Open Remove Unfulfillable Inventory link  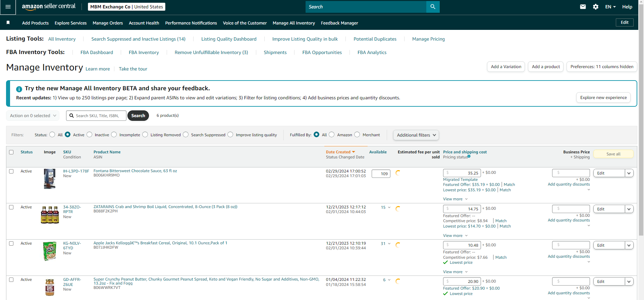click(x=211, y=52)
